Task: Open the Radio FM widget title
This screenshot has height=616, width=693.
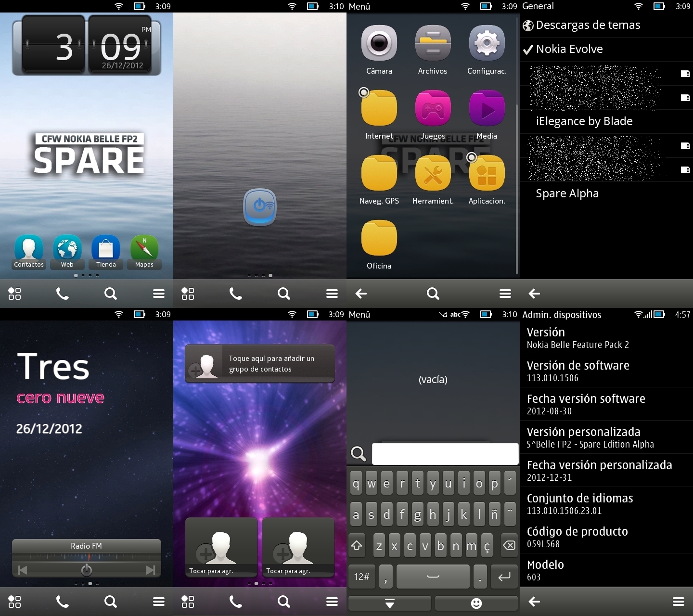Action: coord(87,546)
